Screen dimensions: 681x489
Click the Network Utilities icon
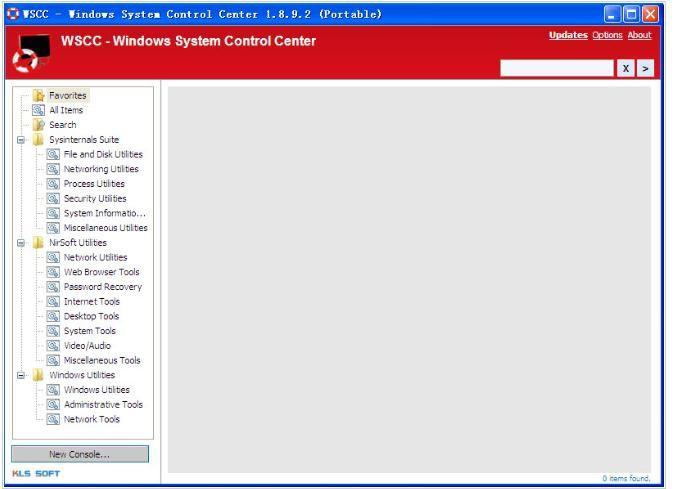[53, 258]
